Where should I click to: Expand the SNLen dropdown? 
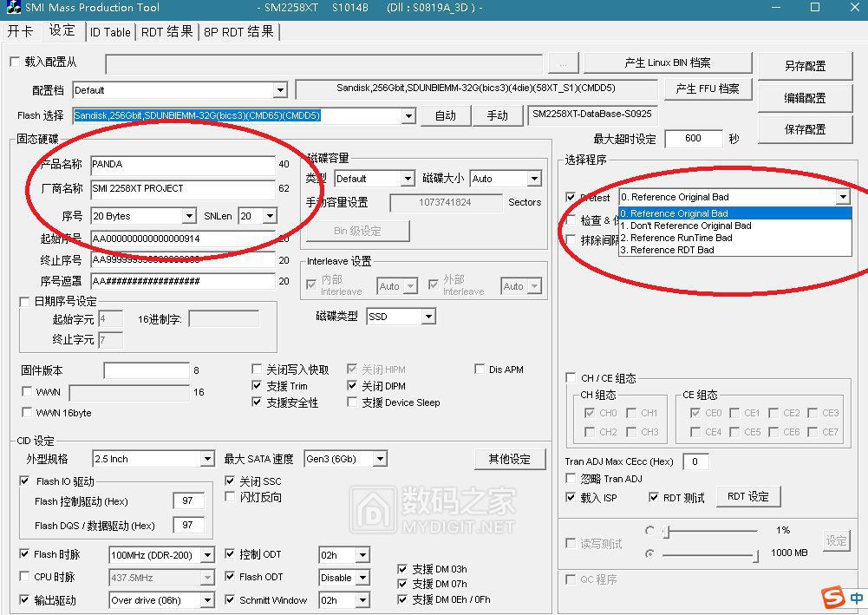click(271, 216)
